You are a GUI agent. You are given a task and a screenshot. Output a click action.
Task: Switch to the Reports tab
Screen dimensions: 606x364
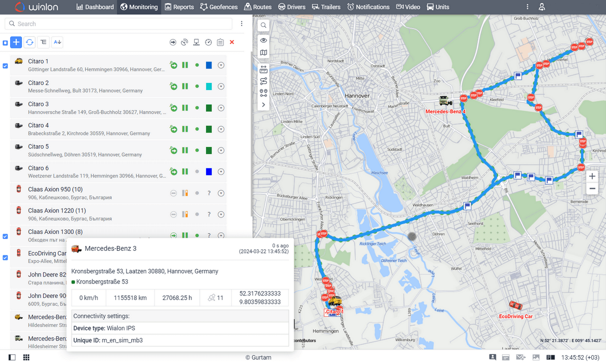[x=179, y=7]
